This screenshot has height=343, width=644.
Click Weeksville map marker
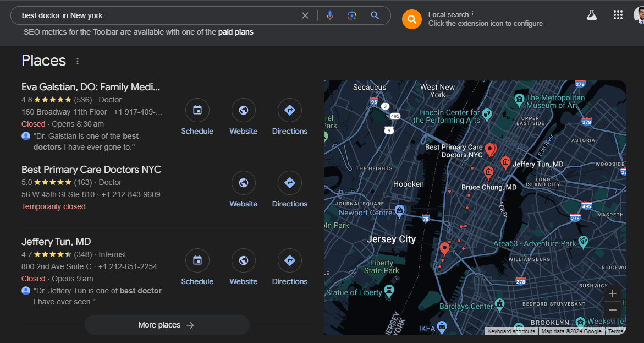pyautogui.click(x=580, y=322)
